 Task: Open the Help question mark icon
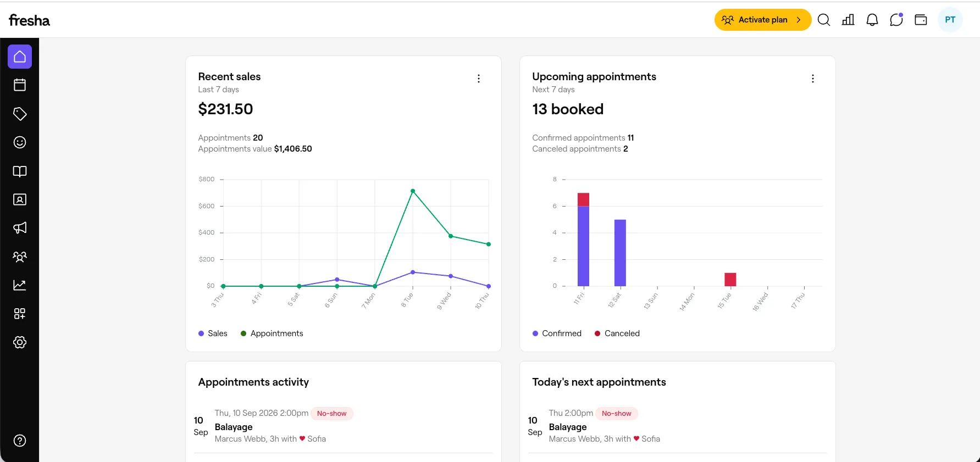(x=20, y=441)
